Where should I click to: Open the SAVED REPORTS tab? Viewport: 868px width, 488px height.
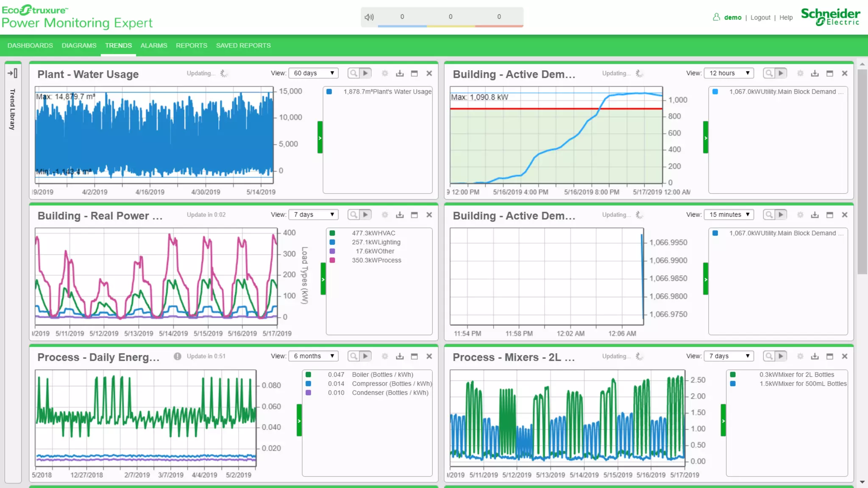pos(243,45)
